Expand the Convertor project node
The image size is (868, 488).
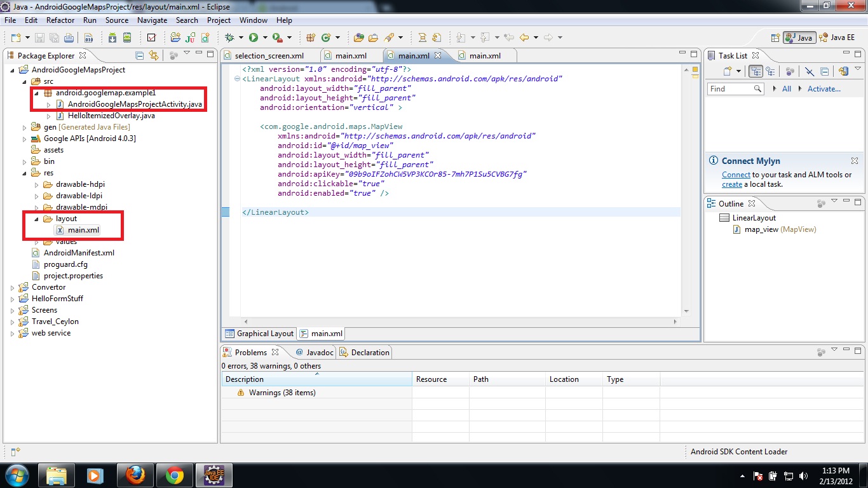[x=11, y=287]
